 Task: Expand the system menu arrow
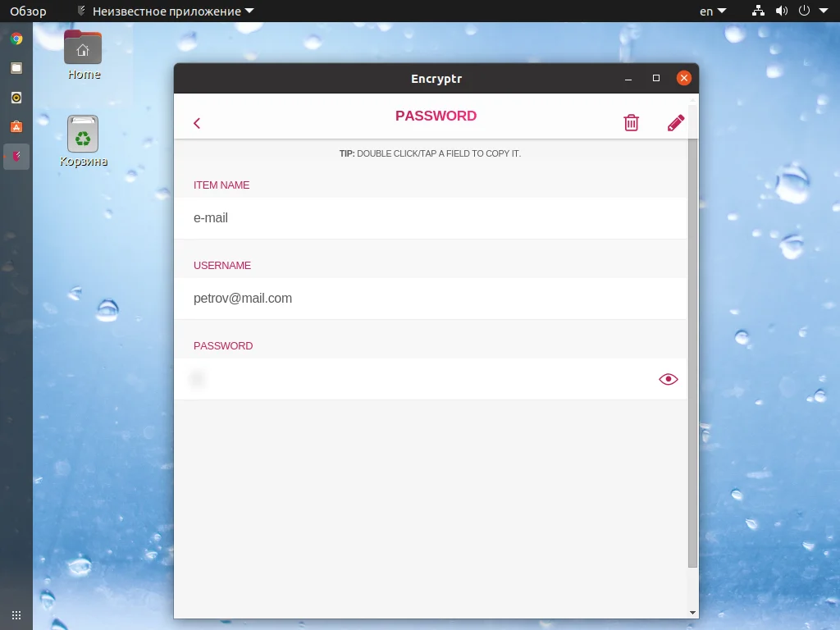(x=824, y=11)
